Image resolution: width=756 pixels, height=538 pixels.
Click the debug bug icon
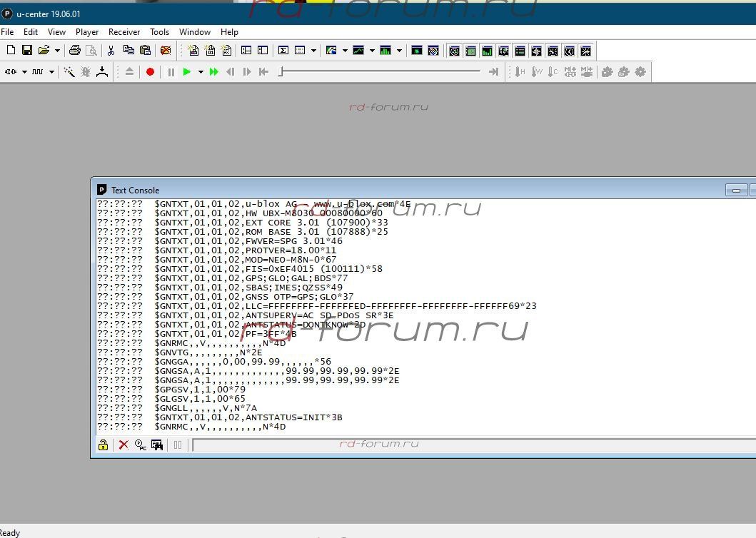pyautogui.click(x=86, y=72)
